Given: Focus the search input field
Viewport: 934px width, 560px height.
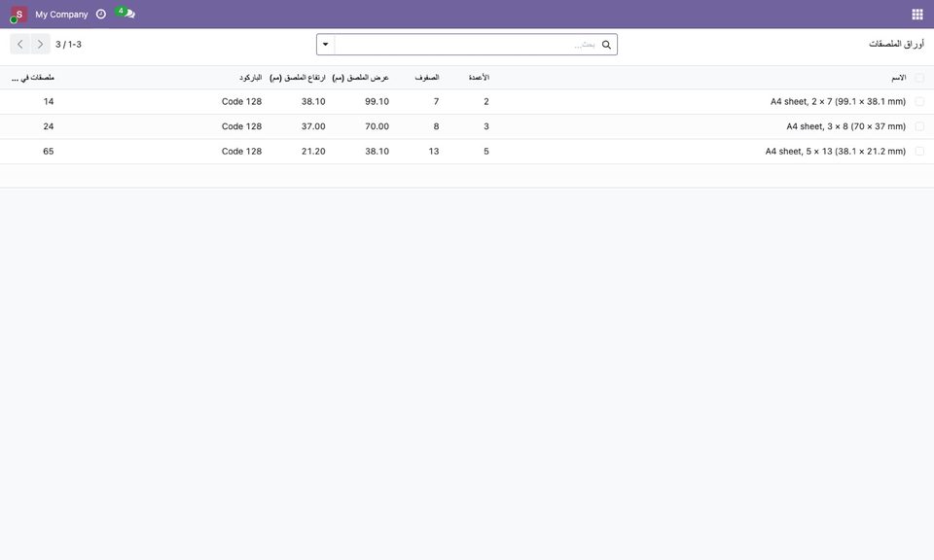Looking at the screenshot, I should pos(468,45).
